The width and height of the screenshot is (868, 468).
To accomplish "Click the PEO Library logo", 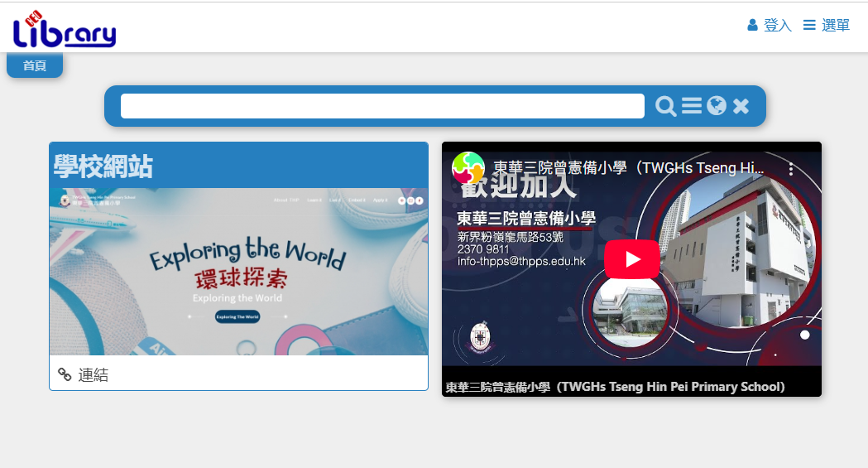I will pos(65,29).
